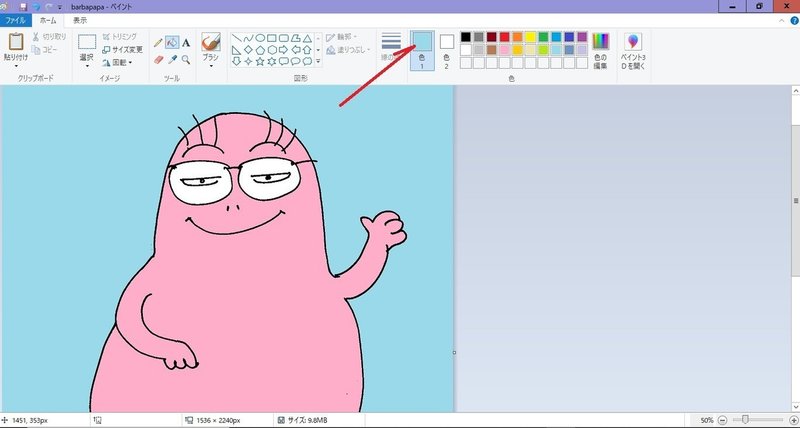The image size is (800, 428).
Task: Activate Color 2 (色2) box
Action: (x=447, y=50)
